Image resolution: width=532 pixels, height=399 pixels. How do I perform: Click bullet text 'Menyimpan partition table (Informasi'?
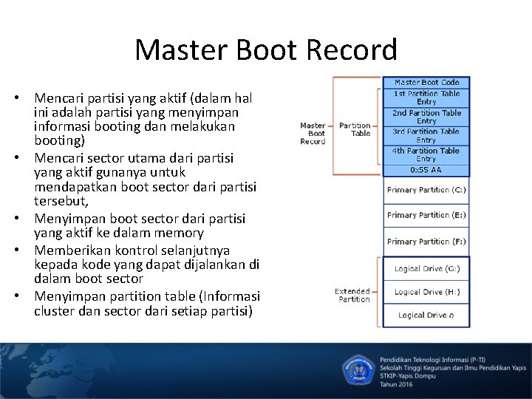point(147,296)
